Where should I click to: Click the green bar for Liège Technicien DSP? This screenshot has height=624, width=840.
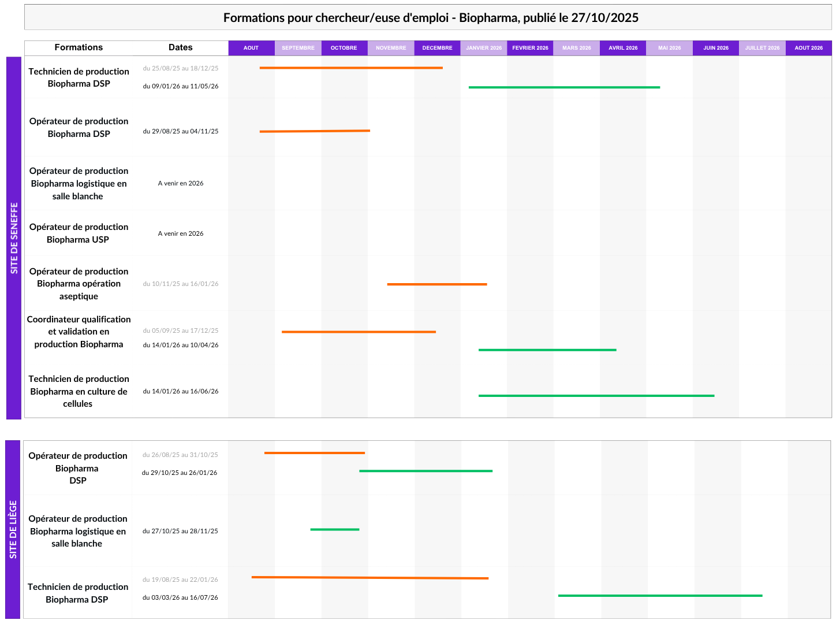click(x=660, y=596)
